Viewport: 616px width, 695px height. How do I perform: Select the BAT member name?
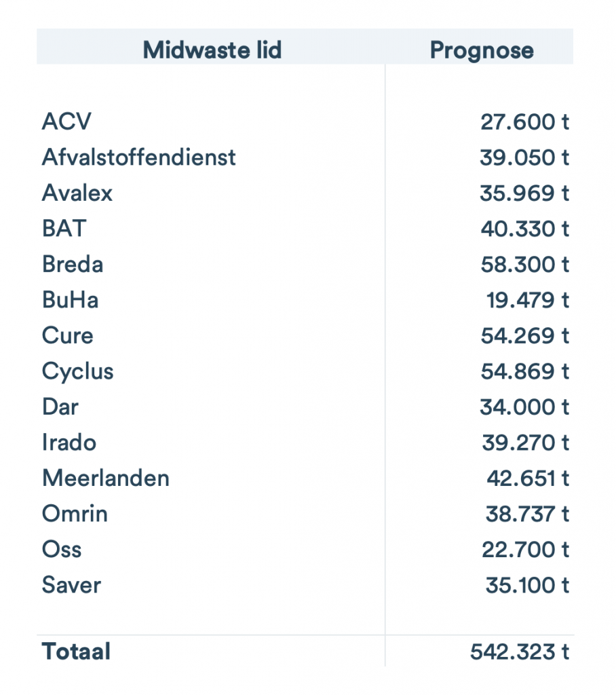tap(64, 228)
